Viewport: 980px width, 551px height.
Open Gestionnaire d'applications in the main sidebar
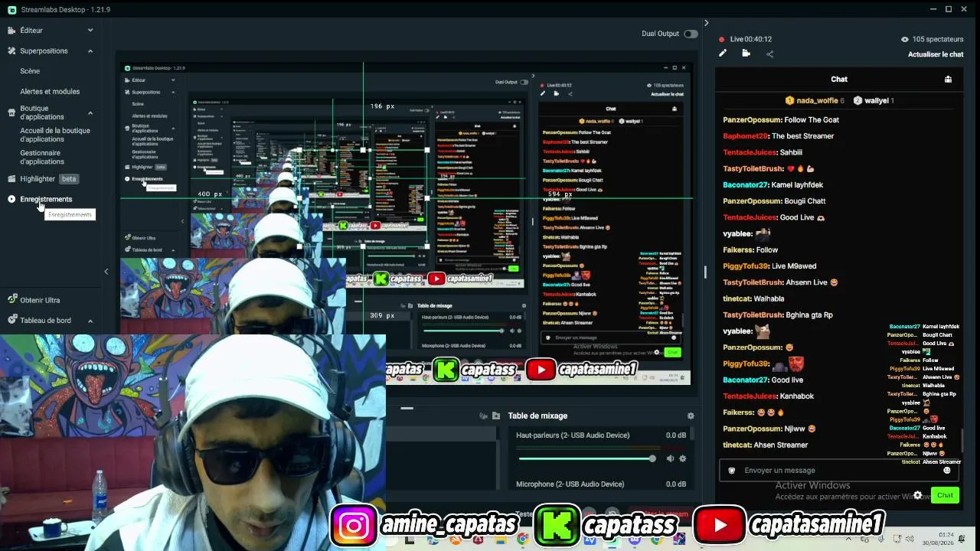[42, 157]
